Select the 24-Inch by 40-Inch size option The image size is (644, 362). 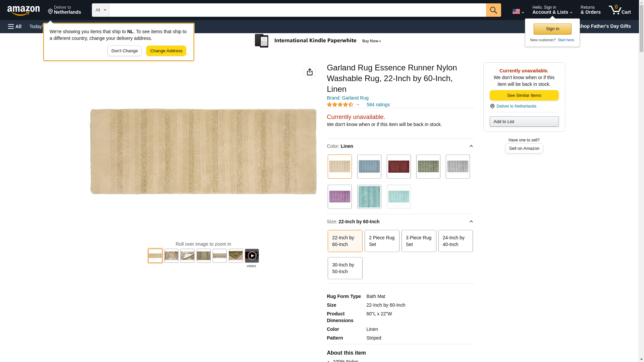(455, 241)
